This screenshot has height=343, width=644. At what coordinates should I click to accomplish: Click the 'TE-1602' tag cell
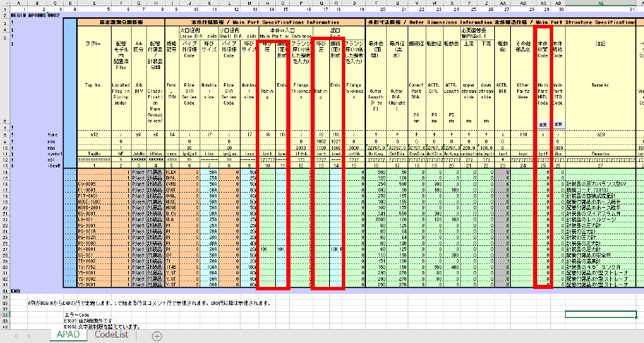pos(94,261)
